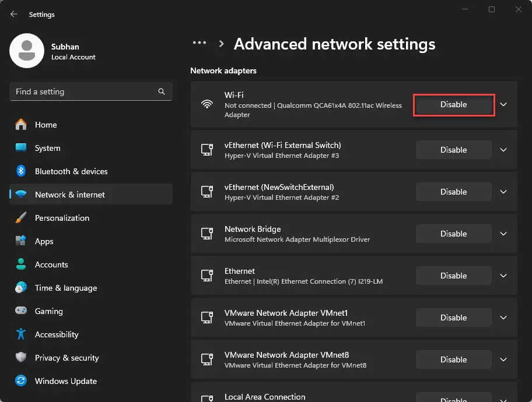Expand VMware Network Adapter VMnet1 details
The image size is (532, 402).
503,318
